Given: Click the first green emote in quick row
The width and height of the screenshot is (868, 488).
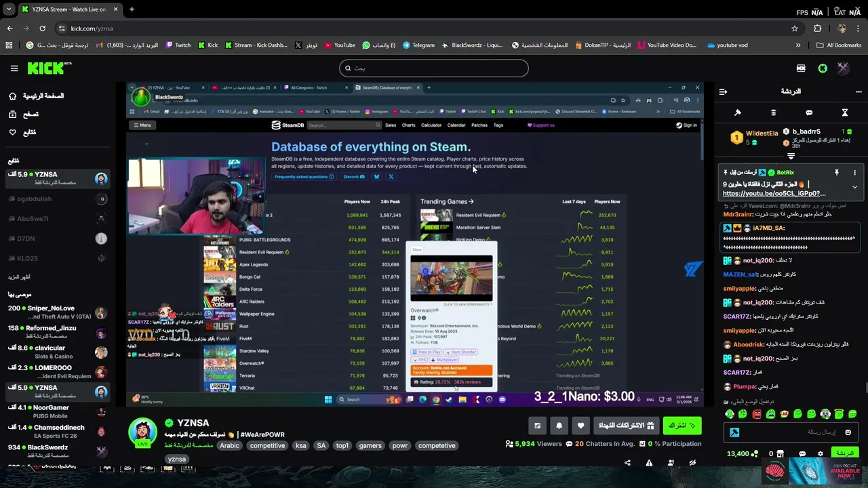Looking at the screenshot, I should pyautogui.click(x=730, y=414).
